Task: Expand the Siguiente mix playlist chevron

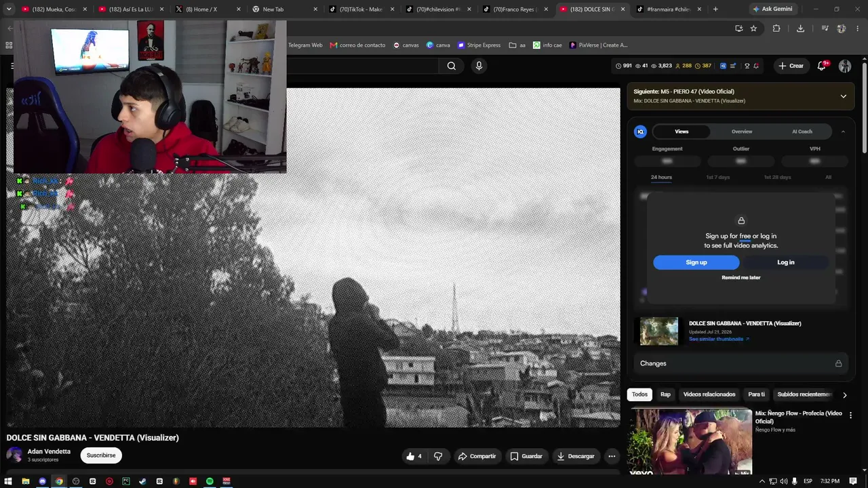Action: [844, 96]
